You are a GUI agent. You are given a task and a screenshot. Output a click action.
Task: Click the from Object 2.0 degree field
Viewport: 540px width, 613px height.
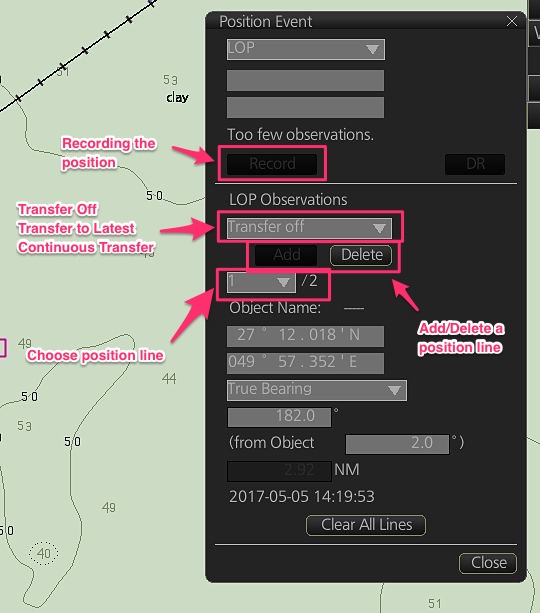pos(397,444)
